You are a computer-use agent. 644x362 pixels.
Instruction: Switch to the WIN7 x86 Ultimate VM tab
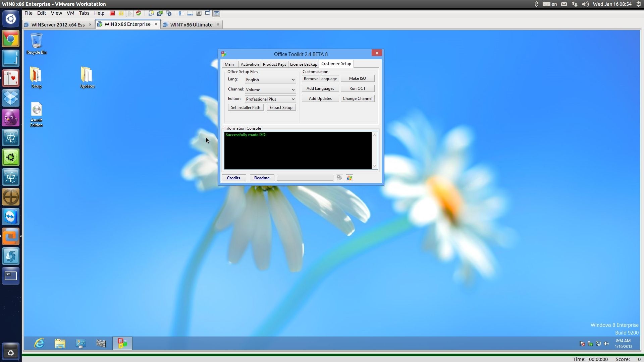click(192, 24)
